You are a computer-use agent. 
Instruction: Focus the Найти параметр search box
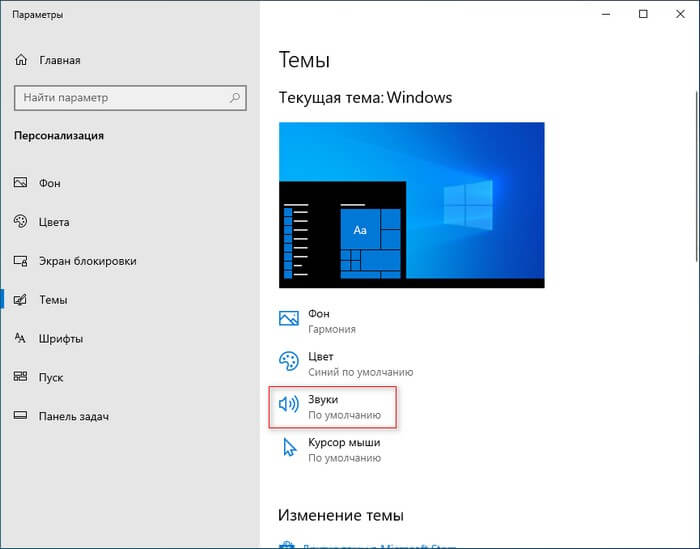tap(130, 98)
